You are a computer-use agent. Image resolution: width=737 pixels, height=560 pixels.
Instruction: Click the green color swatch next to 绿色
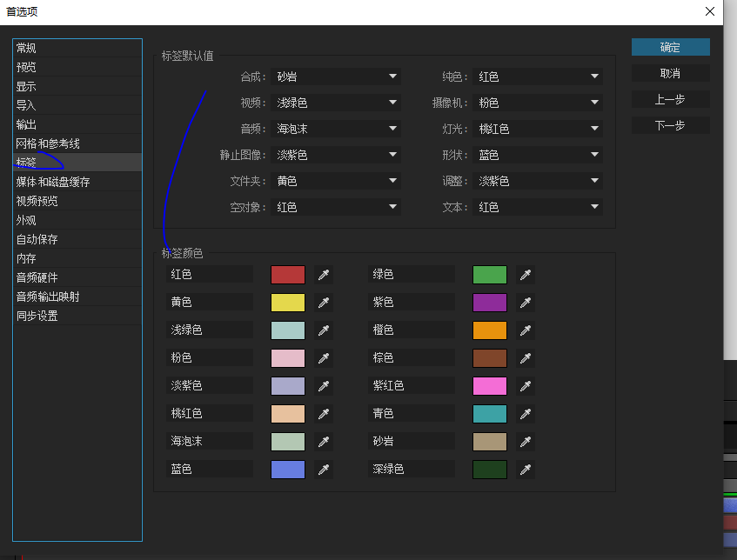point(489,274)
